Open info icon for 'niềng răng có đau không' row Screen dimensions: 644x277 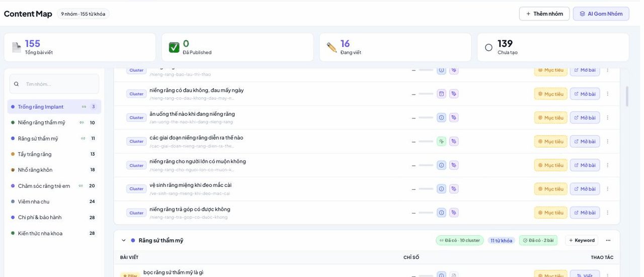pyautogui.click(x=441, y=94)
